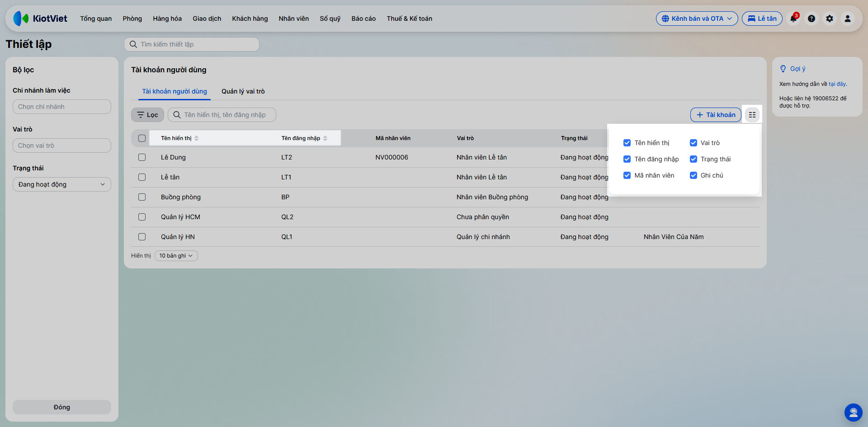Click the Nhân viên Buồng phòng role cell
This screenshot has height=427, width=868.
pos(492,197)
